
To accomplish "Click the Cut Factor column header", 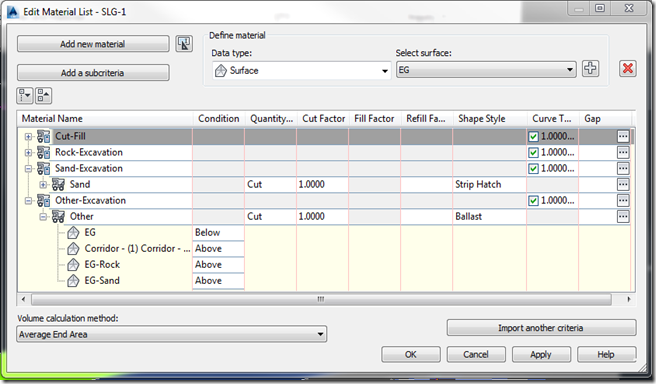I will click(323, 119).
